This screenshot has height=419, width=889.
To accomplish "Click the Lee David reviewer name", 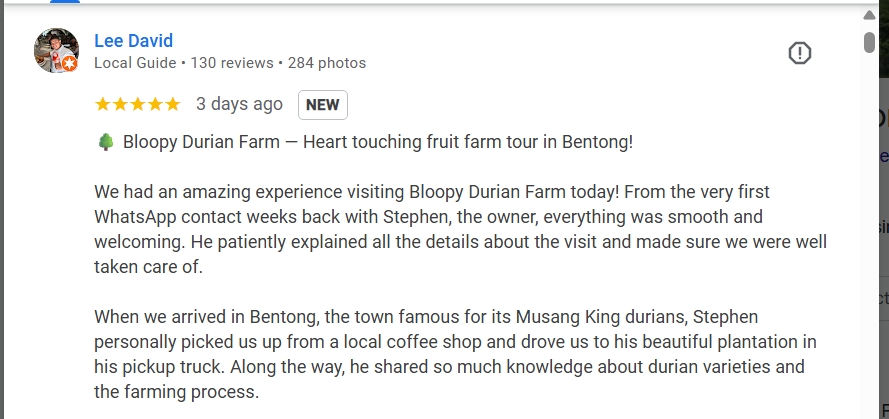I will point(133,41).
